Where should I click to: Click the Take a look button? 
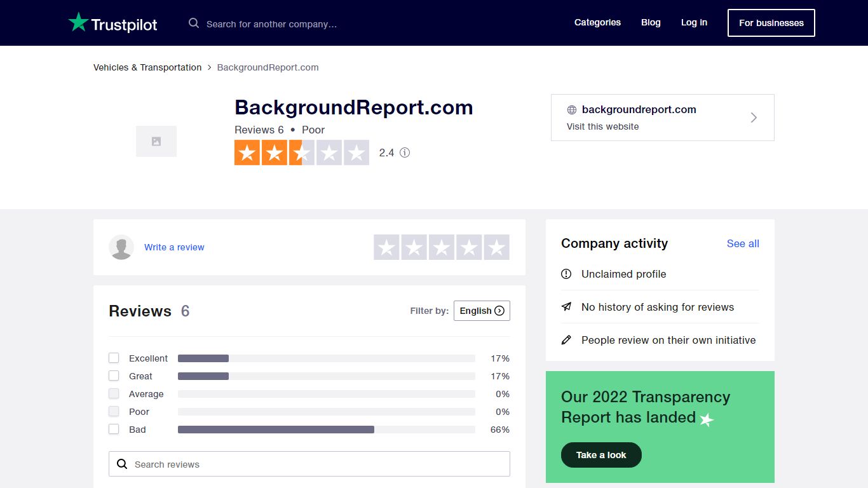pyautogui.click(x=601, y=455)
